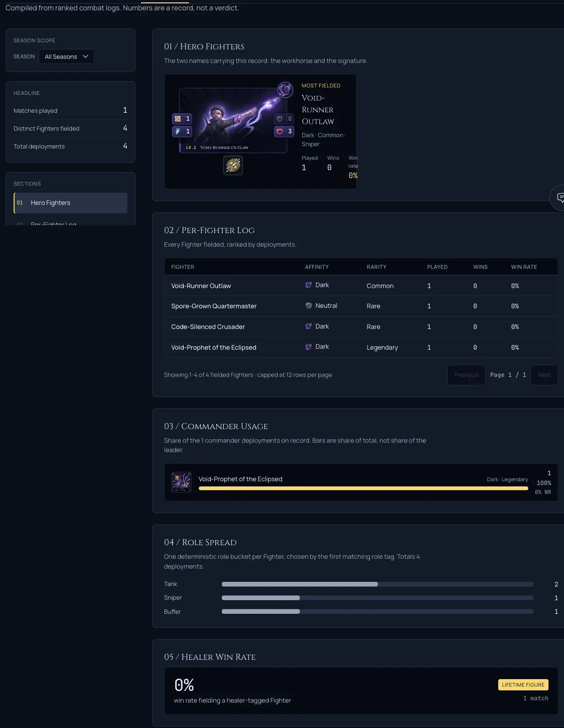Click the attack stat icon on hero card
The width and height of the screenshot is (564, 728).
tap(178, 119)
